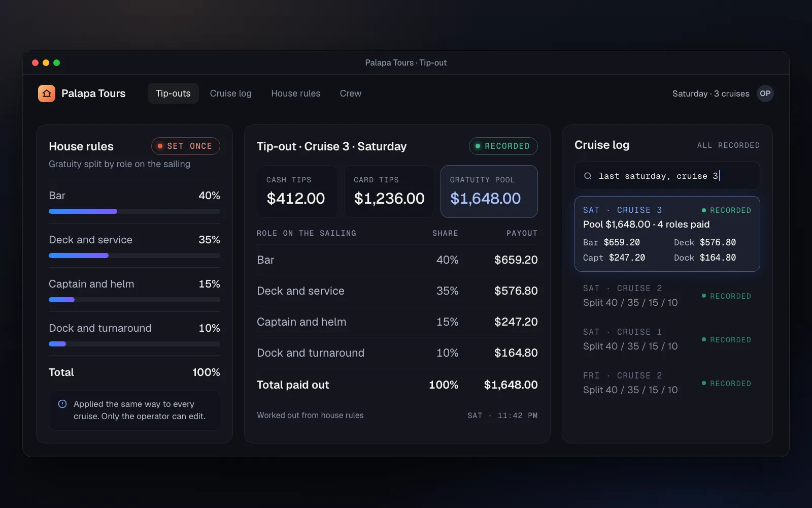The height and width of the screenshot is (508, 812).
Task: Click the Total paid out $1,648.00 value
Action: coord(511,385)
